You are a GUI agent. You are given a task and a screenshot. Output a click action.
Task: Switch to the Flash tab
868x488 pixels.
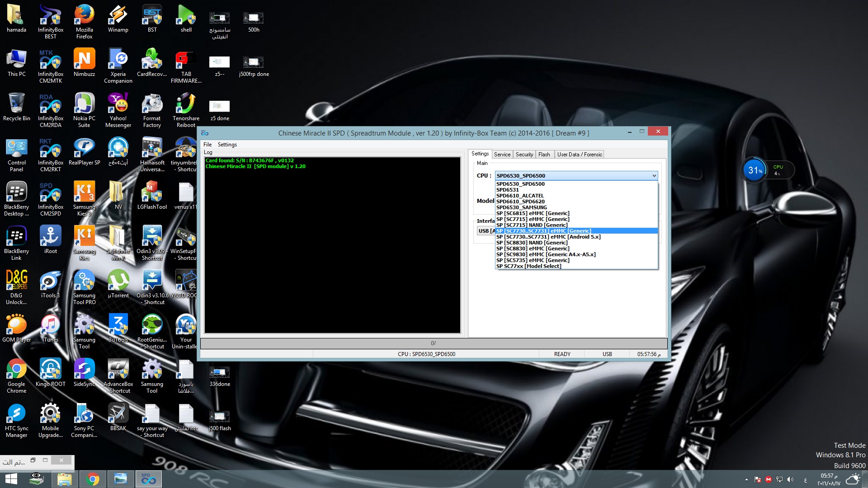point(544,155)
